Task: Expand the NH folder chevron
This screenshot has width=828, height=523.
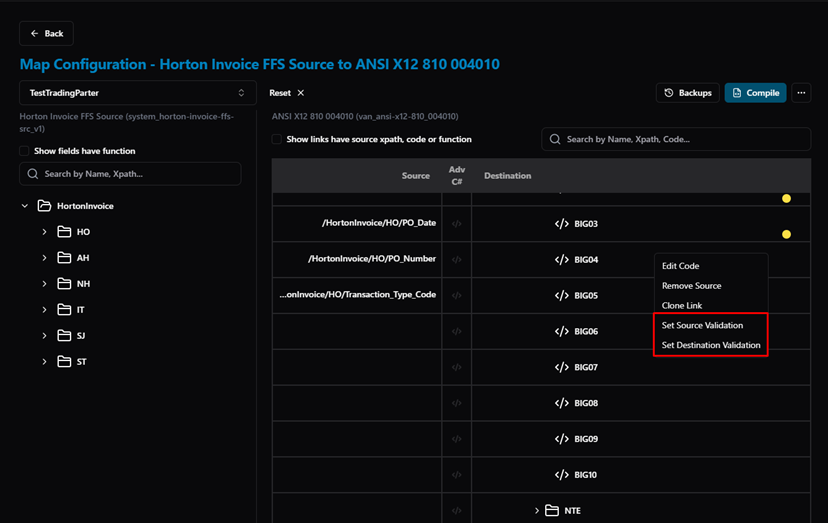Action: click(44, 284)
